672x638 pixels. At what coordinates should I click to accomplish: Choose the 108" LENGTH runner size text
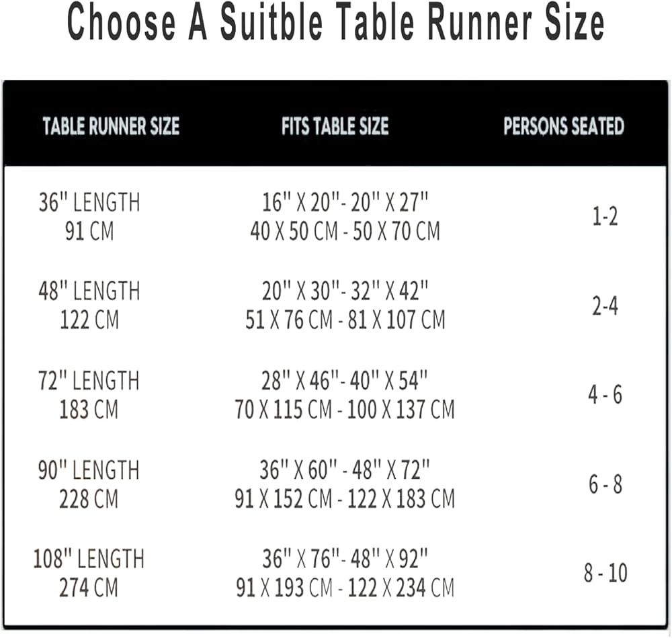pyautogui.click(x=89, y=559)
